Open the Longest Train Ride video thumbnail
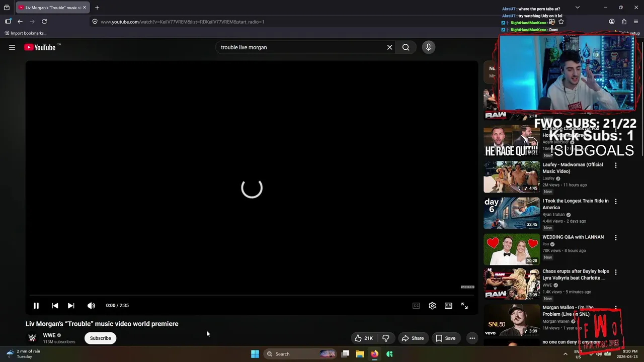 (512, 213)
